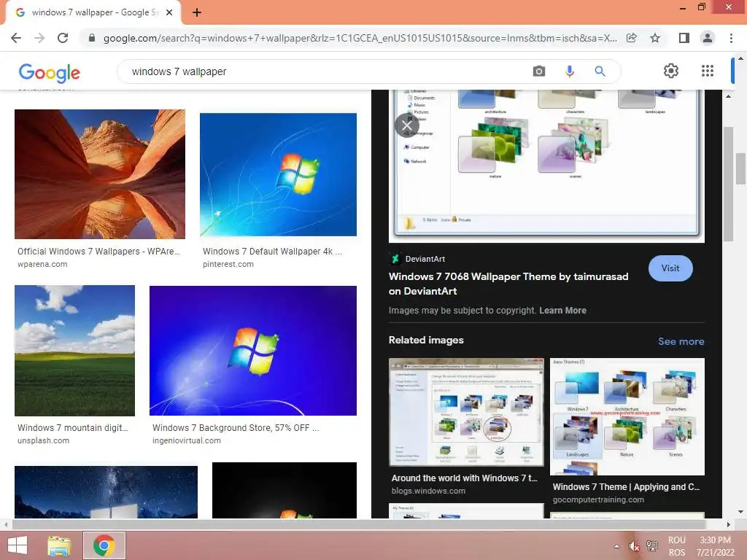
Task: Click Windows 7 Background Store caption
Action: click(x=236, y=427)
